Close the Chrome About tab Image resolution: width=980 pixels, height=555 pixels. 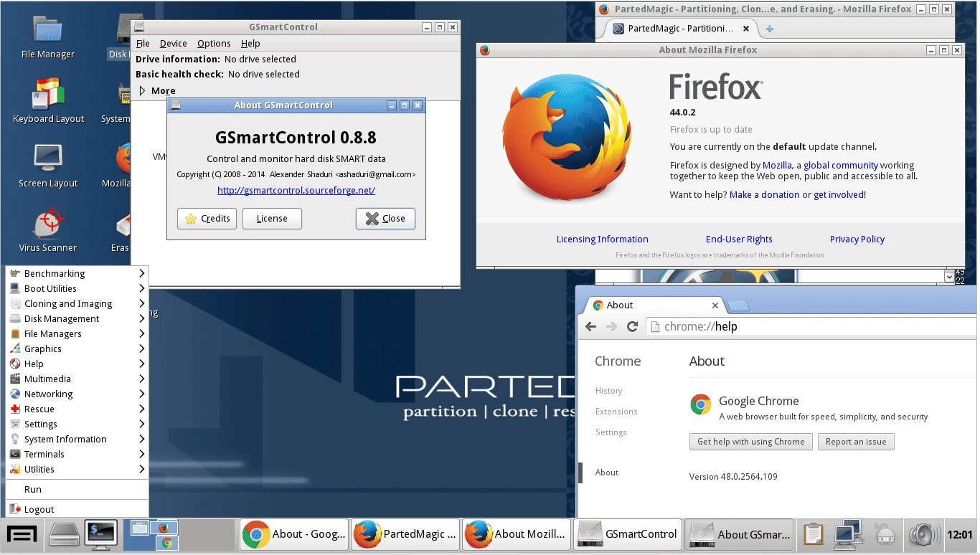click(x=715, y=305)
